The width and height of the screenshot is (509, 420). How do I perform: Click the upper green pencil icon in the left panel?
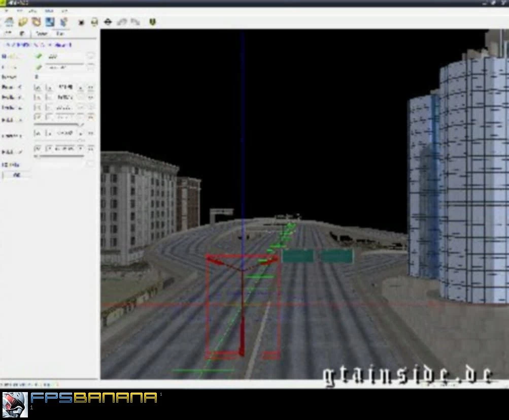[39, 56]
